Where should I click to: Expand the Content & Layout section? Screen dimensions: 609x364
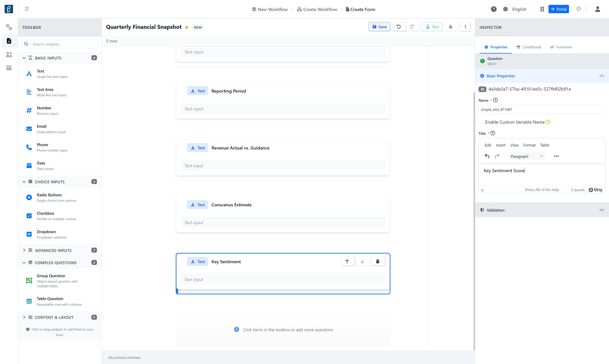tap(60, 317)
